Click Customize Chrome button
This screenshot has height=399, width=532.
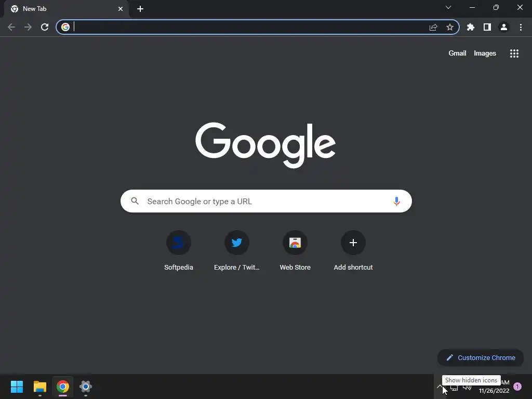pos(481,357)
